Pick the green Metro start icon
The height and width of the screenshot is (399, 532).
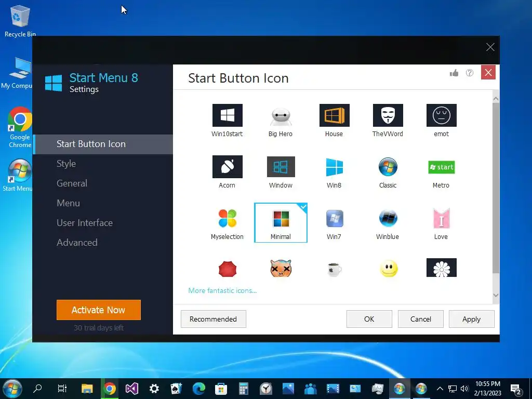tap(442, 167)
